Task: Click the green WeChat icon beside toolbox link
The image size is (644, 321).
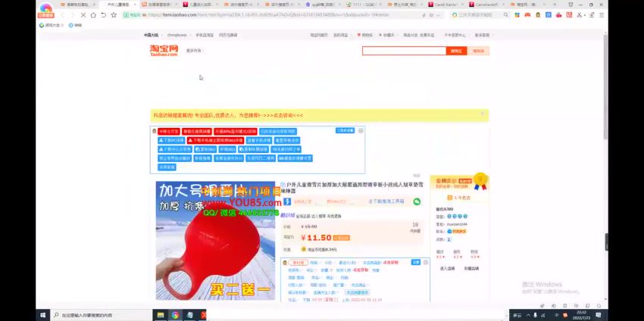Action: [x=417, y=201]
